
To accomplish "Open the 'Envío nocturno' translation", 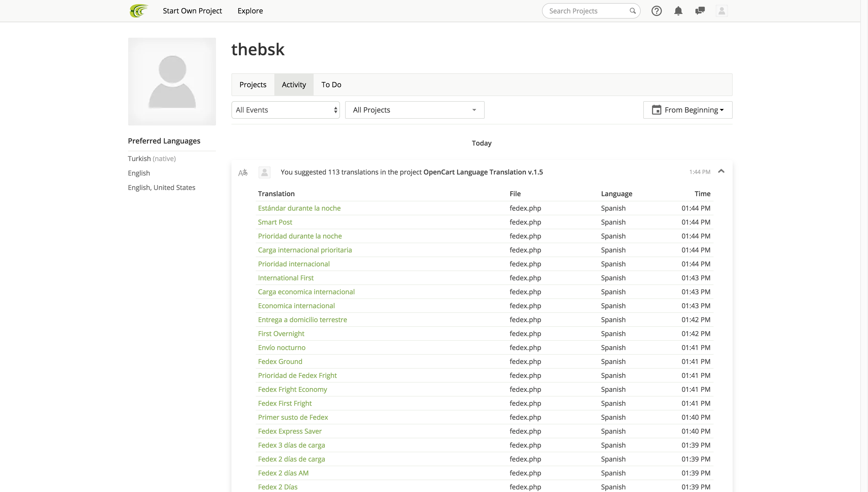I will [x=281, y=347].
